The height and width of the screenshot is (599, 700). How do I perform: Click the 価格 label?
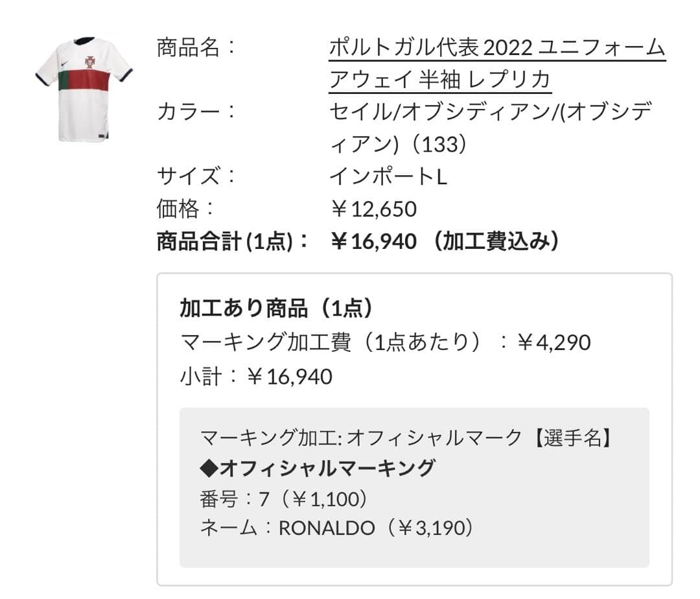(186, 209)
